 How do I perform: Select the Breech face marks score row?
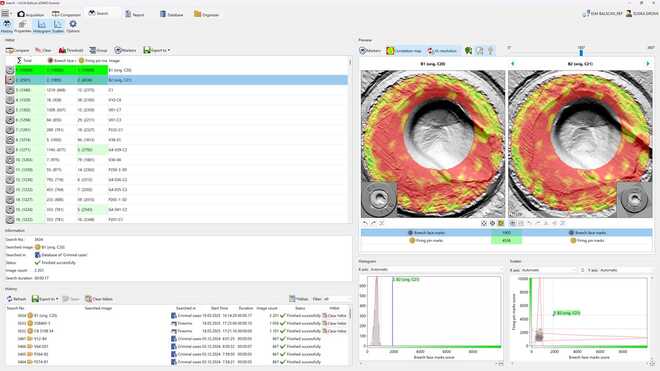(x=506, y=232)
